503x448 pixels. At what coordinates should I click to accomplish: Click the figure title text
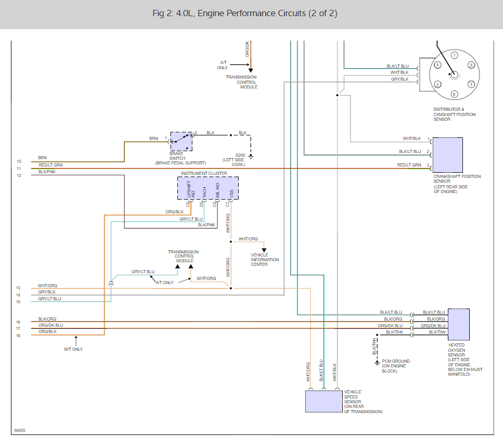tap(245, 13)
